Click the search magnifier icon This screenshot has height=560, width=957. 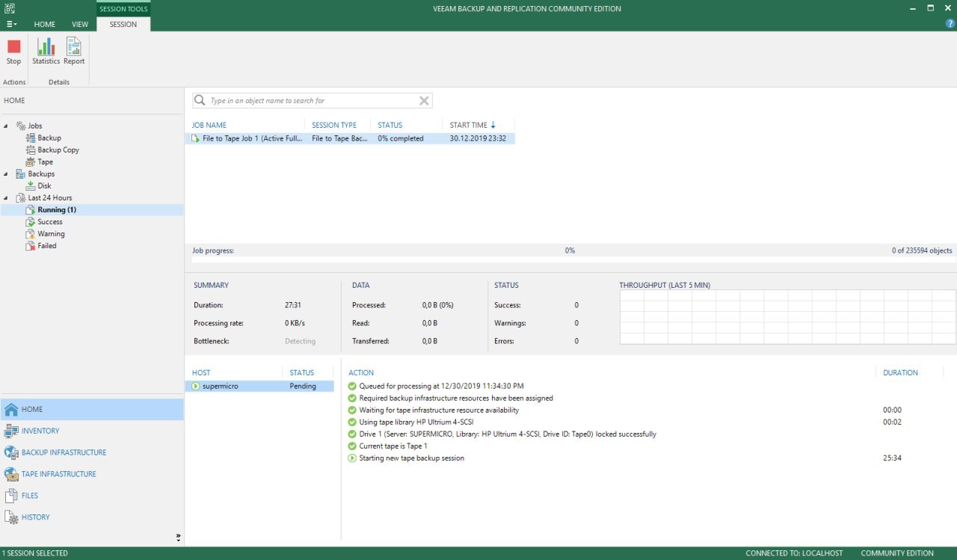tap(200, 100)
